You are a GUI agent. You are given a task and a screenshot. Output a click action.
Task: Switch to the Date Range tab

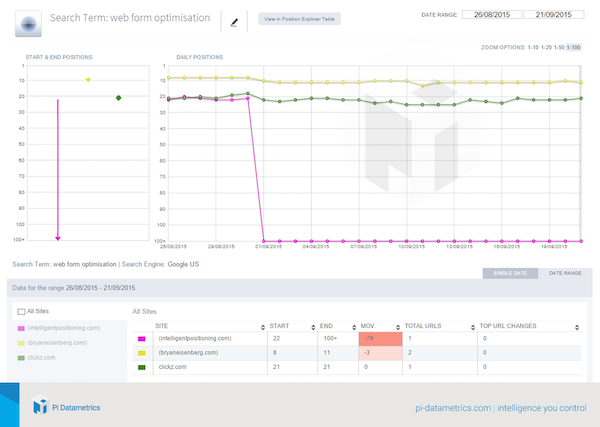tap(565, 273)
